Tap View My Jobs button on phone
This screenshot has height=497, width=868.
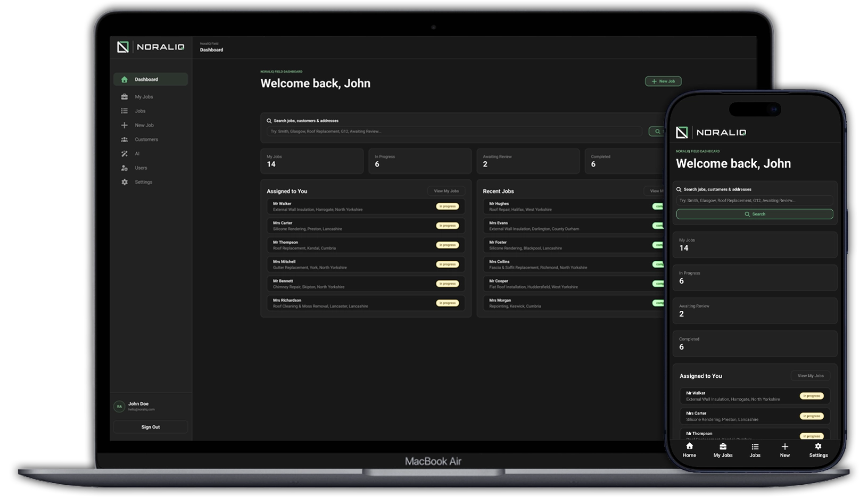pos(810,376)
